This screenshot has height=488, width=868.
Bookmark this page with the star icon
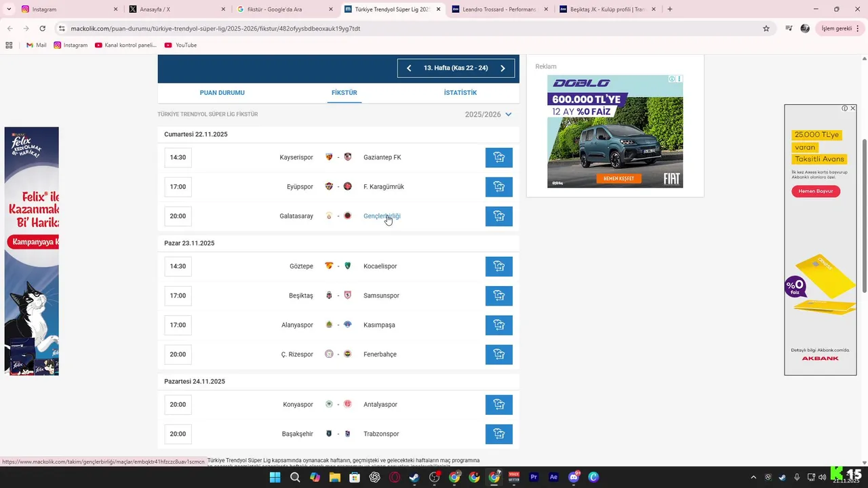(766, 28)
